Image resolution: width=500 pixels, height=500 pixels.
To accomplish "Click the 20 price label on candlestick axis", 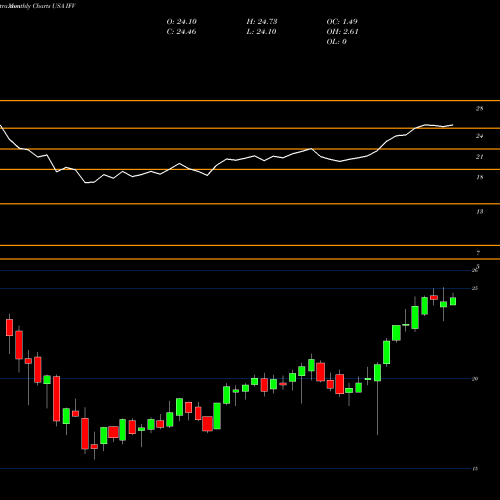I will 475,379.
